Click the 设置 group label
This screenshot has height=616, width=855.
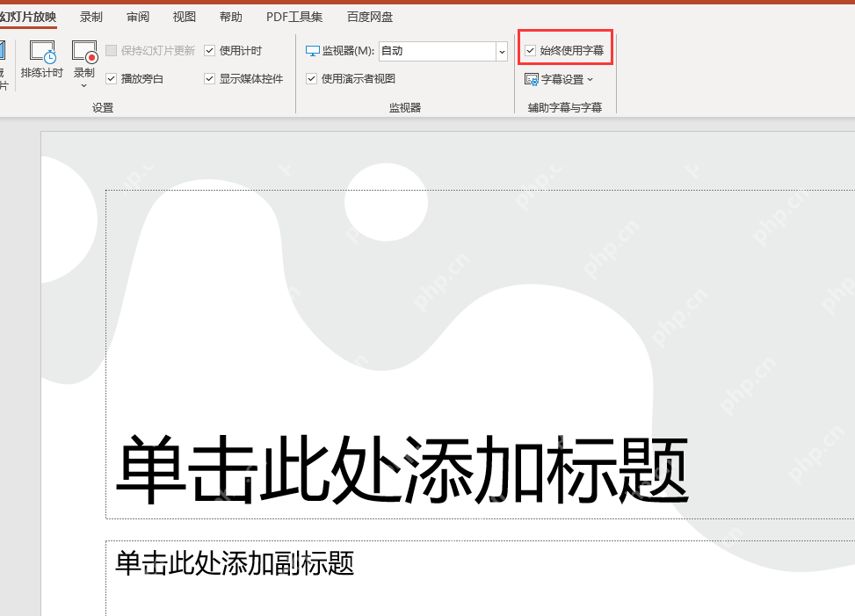pyautogui.click(x=103, y=108)
